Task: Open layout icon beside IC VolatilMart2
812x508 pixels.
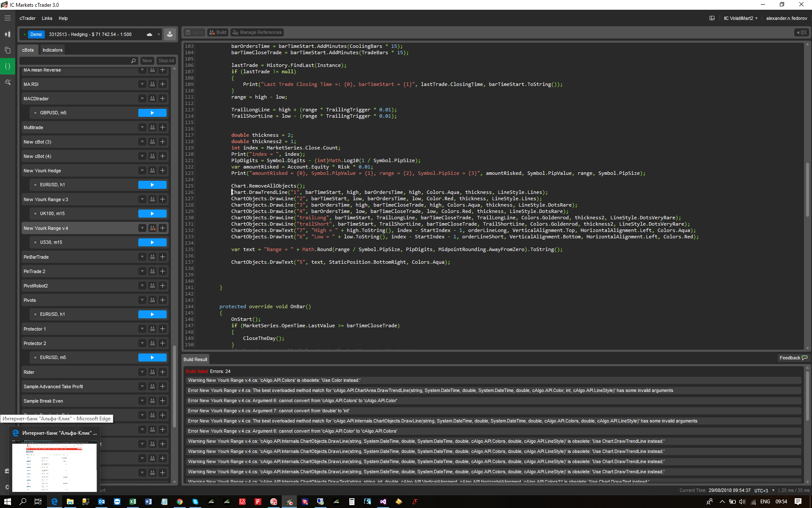Action: click(712, 18)
